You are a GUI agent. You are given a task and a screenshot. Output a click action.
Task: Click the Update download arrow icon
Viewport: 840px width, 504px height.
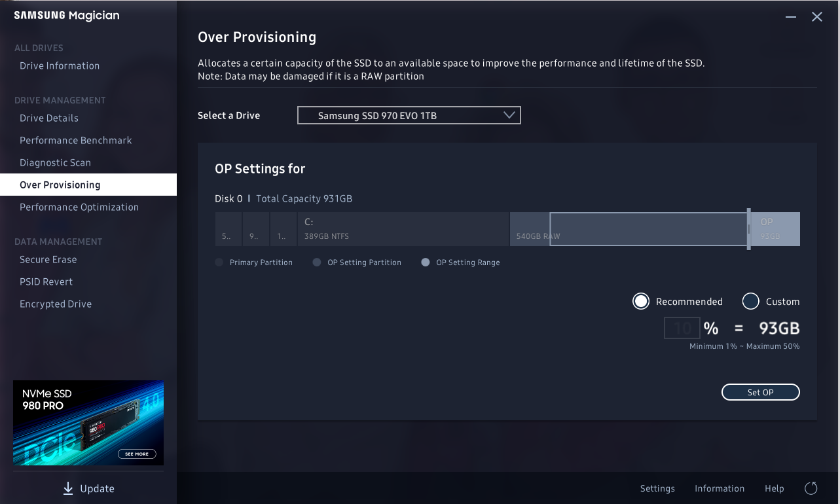[68, 488]
